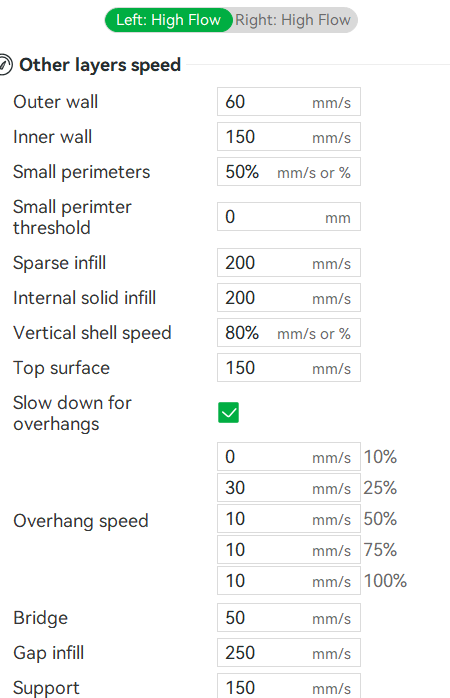The image size is (450, 698).
Task: Uncheck Slow down for overhangs
Action: click(x=228, y=412)
